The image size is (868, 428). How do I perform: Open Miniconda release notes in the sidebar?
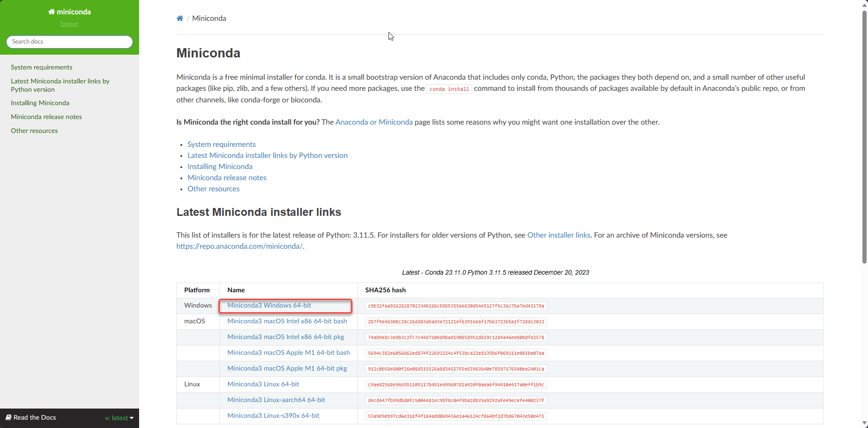pos(46,117)
